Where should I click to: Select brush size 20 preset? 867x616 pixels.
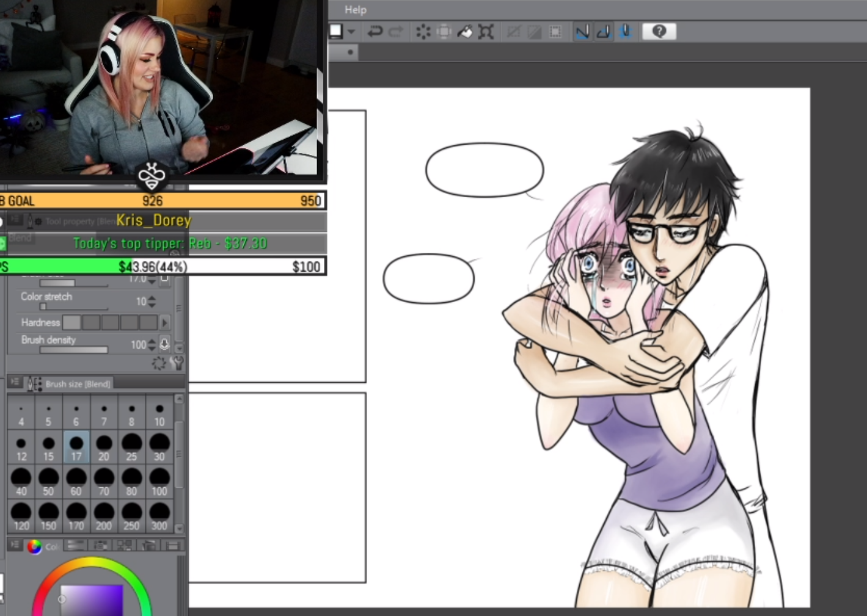click(104, 448)
